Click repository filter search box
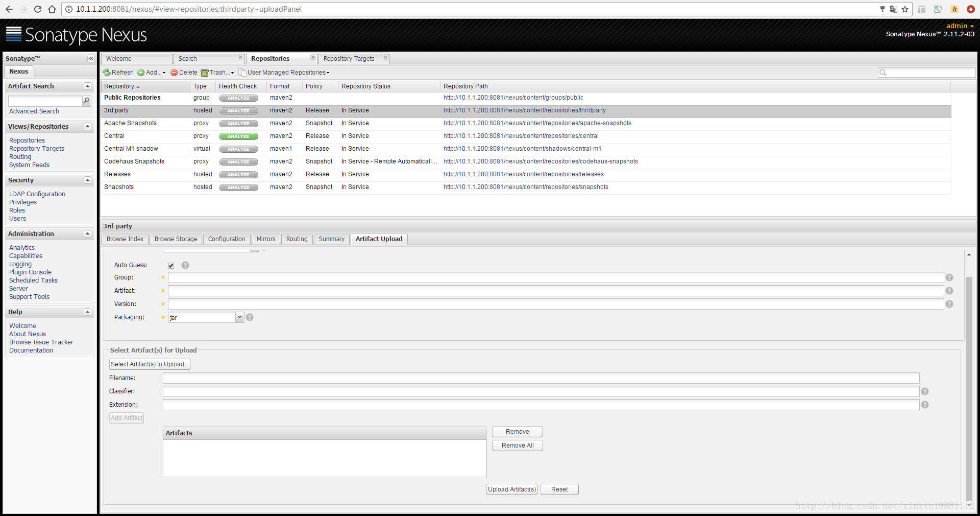The image size is (980, 516). [927, 73]
